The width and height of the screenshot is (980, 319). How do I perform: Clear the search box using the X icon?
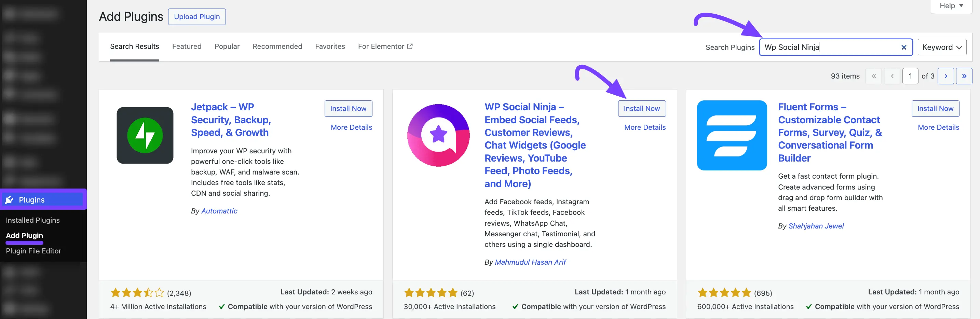click(903, 47)
